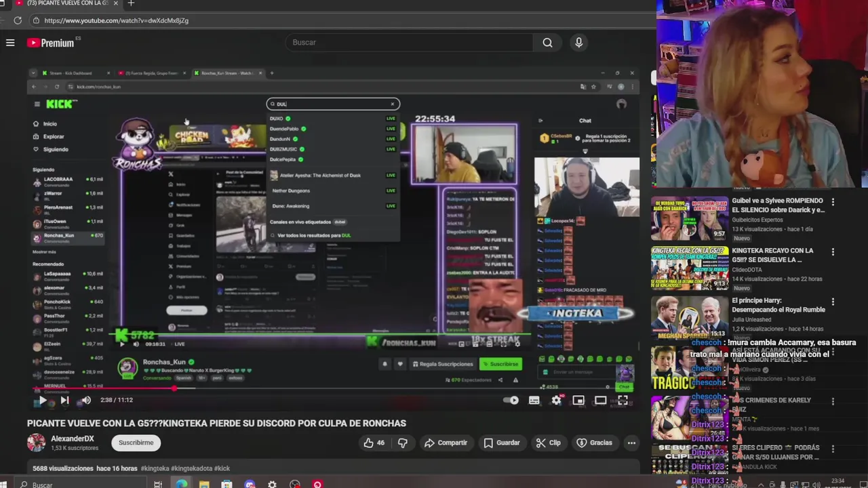Viewport: 868px width, 488px height.
Task: Open Microsoft Store from the taskbar
Action: click(x=226, y=485)
